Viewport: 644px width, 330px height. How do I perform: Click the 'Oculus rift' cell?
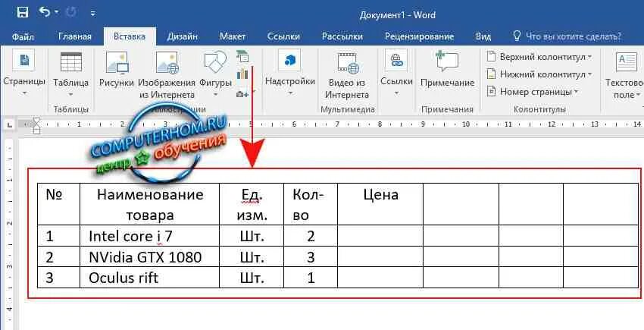[x=150, y=278]
